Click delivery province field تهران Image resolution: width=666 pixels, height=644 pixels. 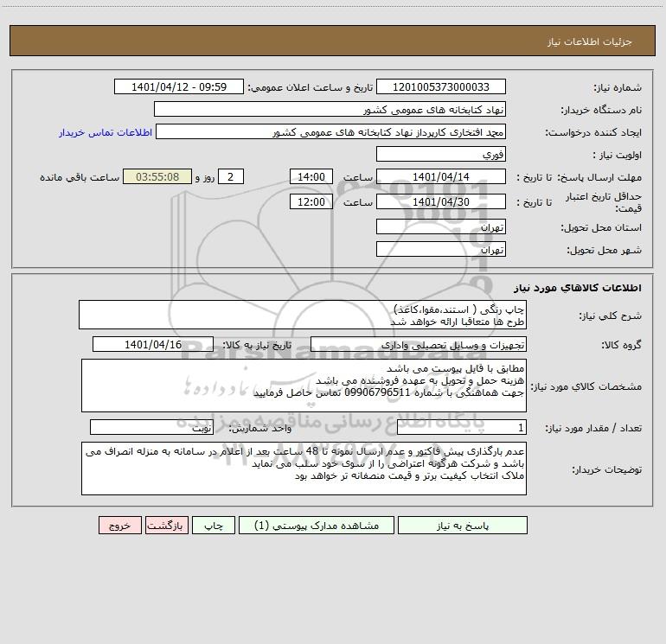[441, 226]
